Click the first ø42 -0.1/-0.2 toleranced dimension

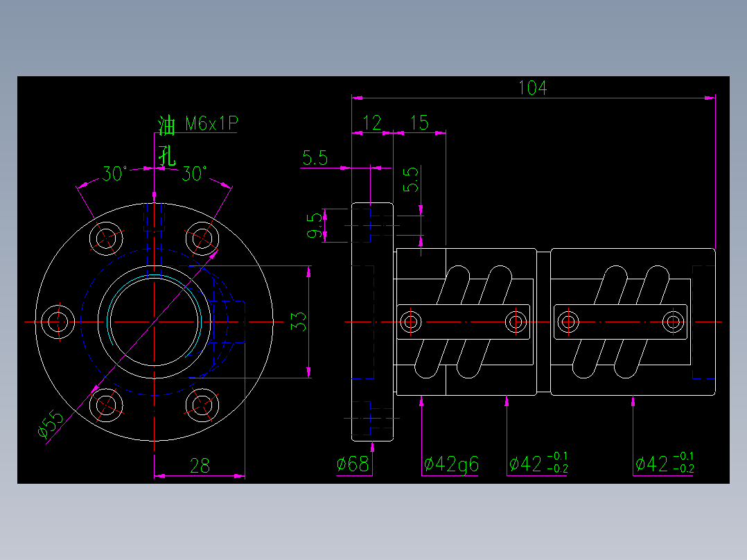pos(537,463)
